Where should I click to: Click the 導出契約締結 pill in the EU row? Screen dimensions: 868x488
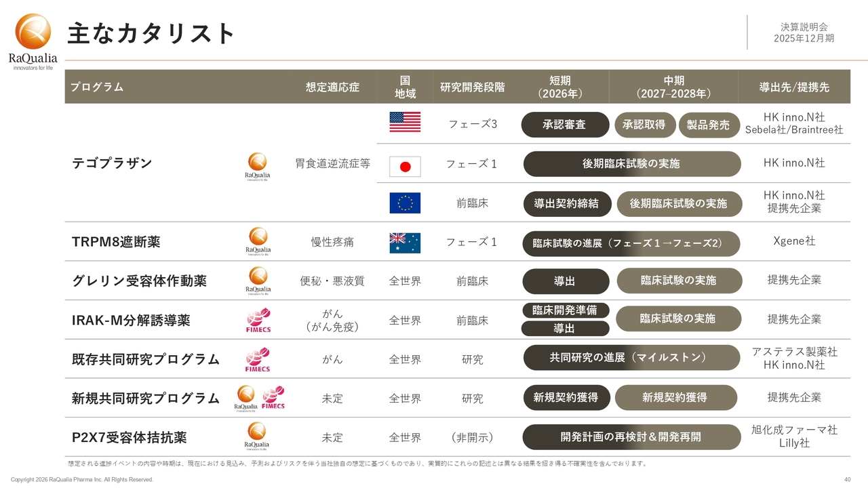pyautogui.click(x=566, y=203)
